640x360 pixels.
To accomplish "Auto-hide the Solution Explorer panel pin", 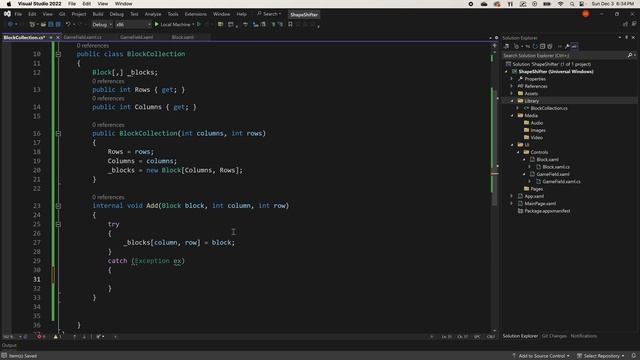I will point(627,38).
